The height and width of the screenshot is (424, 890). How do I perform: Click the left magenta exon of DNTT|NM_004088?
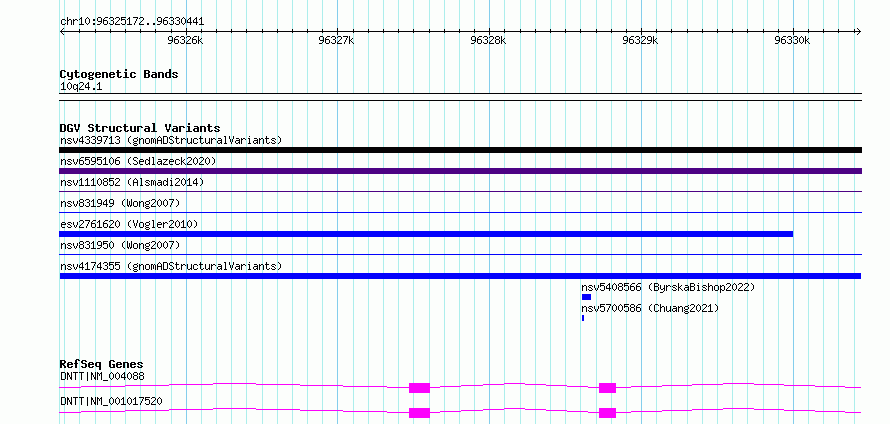[x=419, y=388]
